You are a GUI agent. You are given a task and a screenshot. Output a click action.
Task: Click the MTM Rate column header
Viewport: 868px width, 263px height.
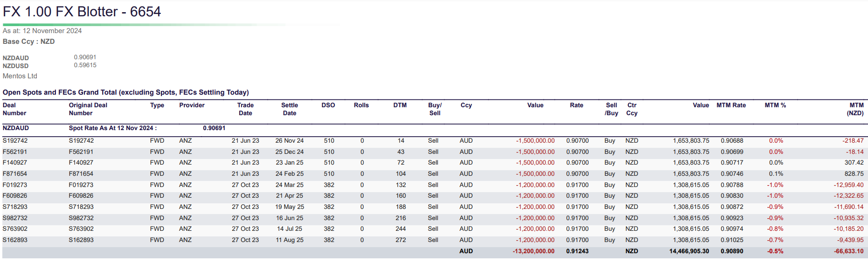click(731, 105)
